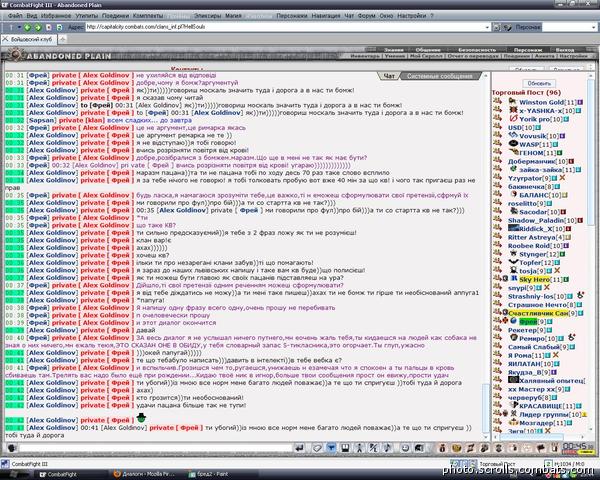Open the Избранное menu
Viewport: 600px width, 480px height.
[56, 16]
